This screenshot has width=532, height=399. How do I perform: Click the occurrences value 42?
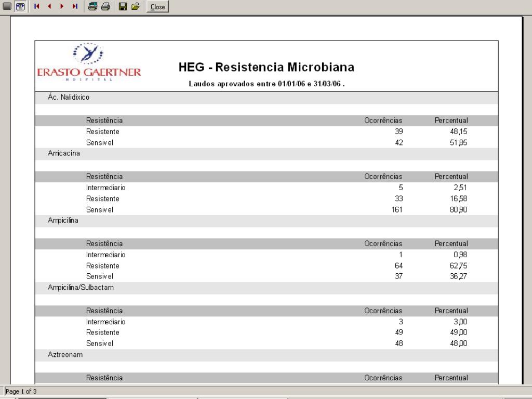[x=398, y=142]
